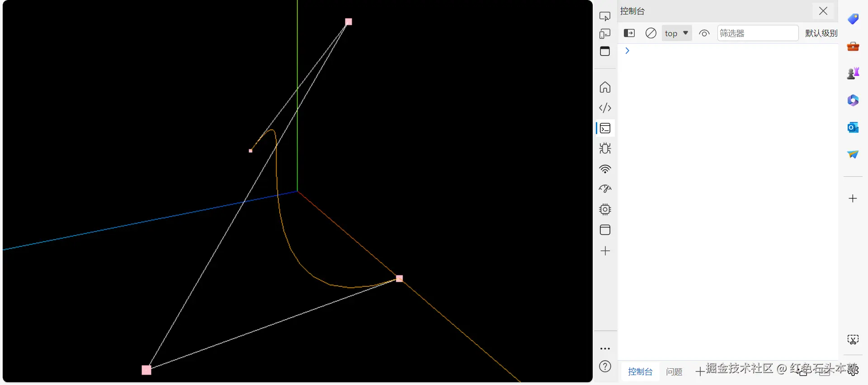868x385 pixels.
Task: Open the Drop paper-plane sidebar icon
Action: tap(853, 155)
